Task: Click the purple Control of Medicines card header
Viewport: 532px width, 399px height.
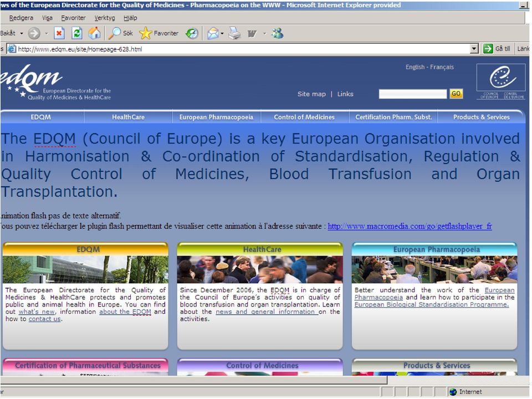Action: (x=260, y=365)
